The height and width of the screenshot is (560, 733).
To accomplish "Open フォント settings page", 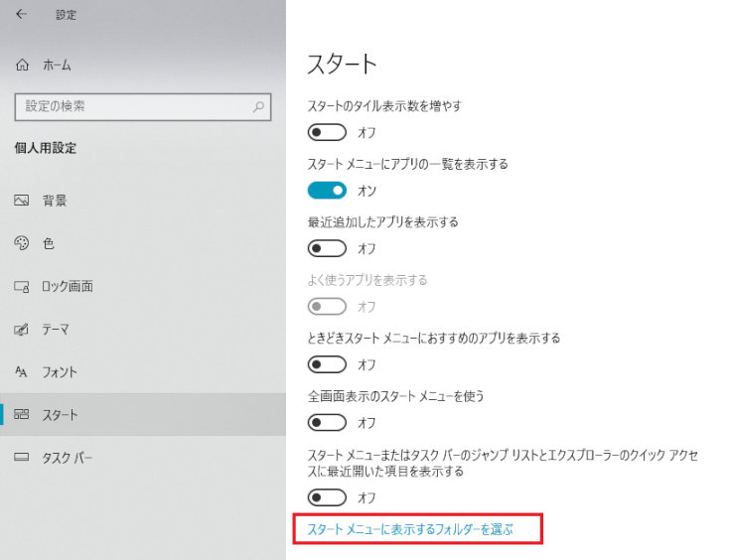I will tap(143, 372).
